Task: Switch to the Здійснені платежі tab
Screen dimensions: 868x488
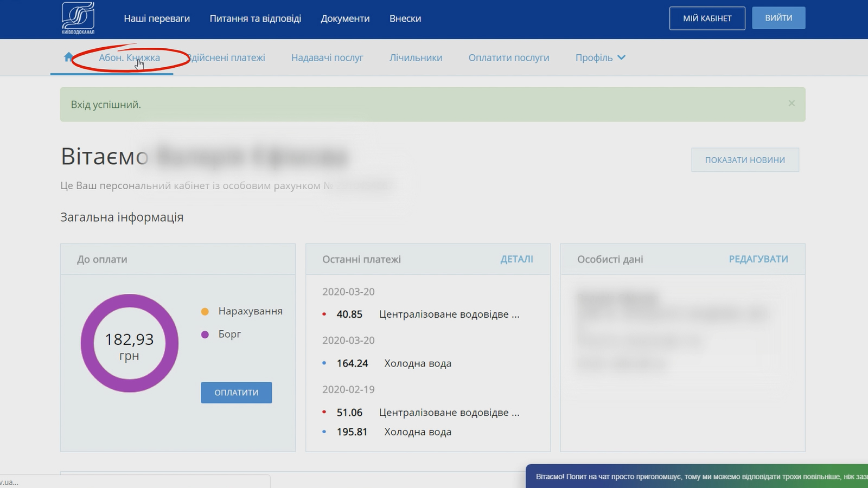Action: 226,57
